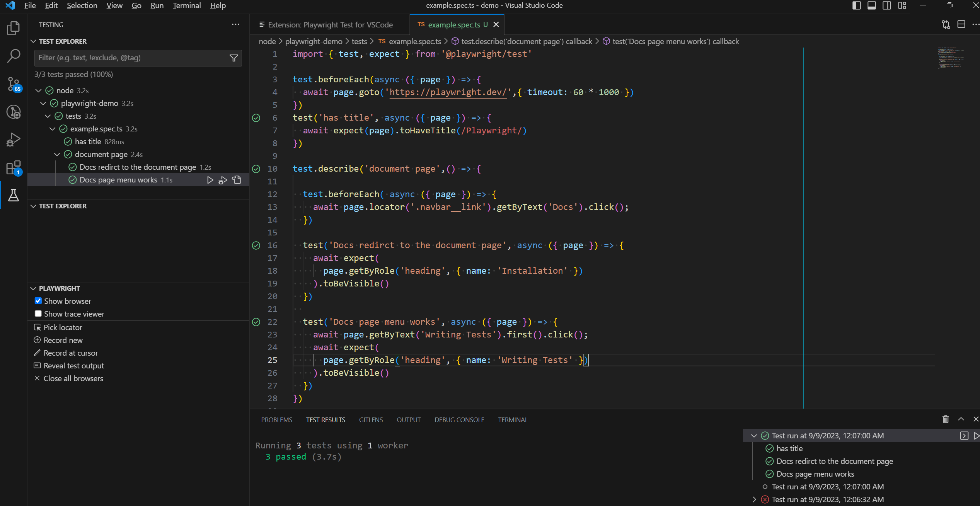Click the Record new test icon
980x506 pixels.
pos(37,340)
